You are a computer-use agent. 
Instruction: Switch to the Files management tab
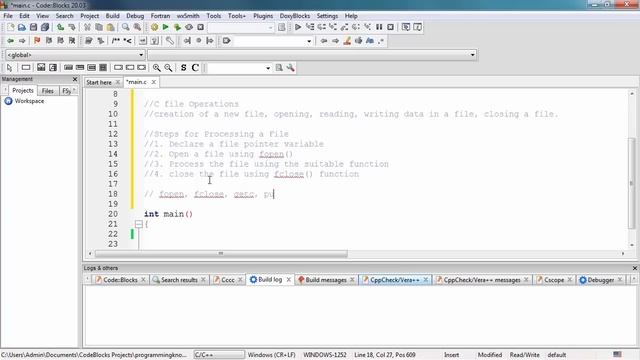[x=48, y=91]
